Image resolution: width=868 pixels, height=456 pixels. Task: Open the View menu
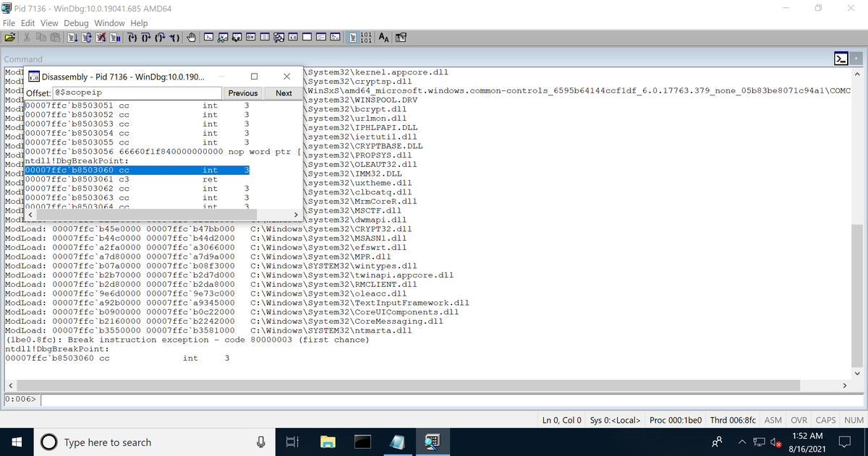(x=48, y=22)
